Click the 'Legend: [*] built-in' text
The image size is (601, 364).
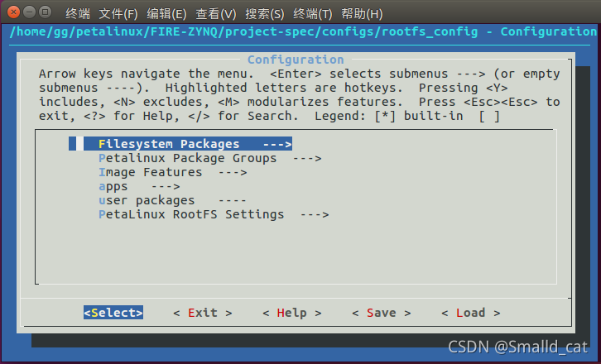tap(388, 116)
